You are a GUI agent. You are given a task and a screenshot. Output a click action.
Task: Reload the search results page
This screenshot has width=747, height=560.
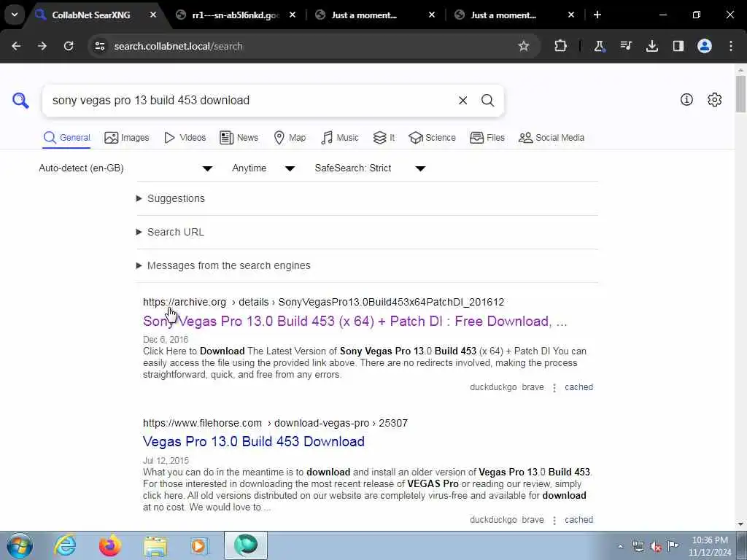(x=69, y=46)
